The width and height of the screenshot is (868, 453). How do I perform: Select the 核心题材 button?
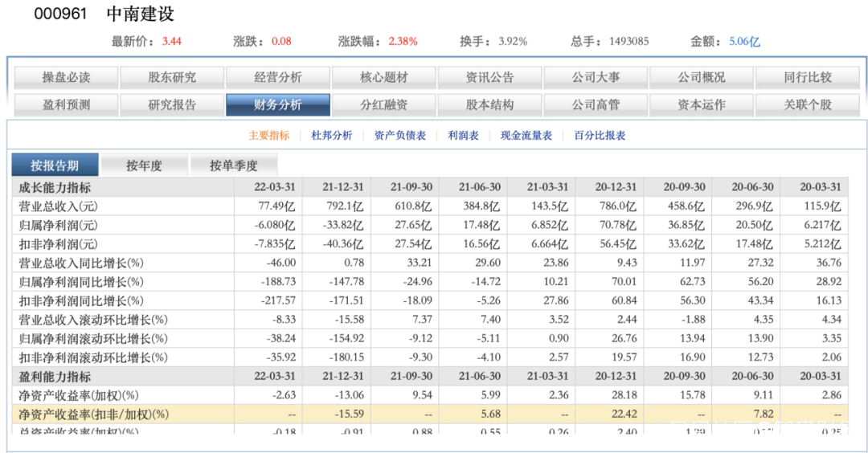point(383,78)
